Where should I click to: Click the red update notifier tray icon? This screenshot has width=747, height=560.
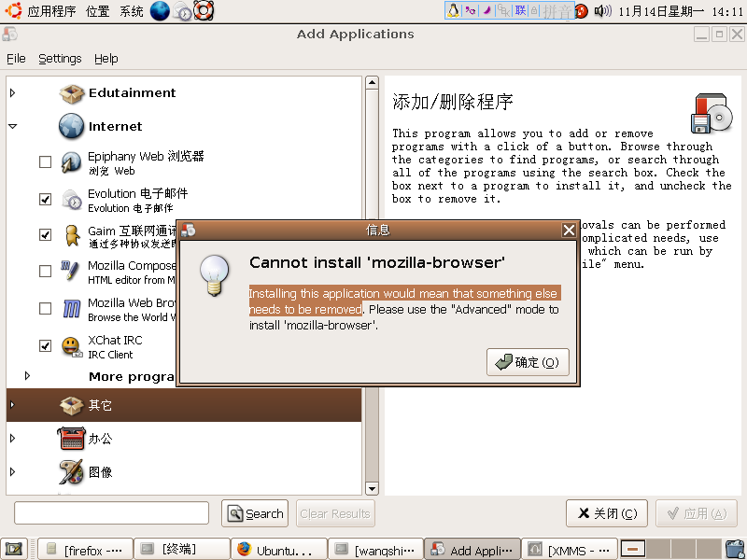coord(581,11)
